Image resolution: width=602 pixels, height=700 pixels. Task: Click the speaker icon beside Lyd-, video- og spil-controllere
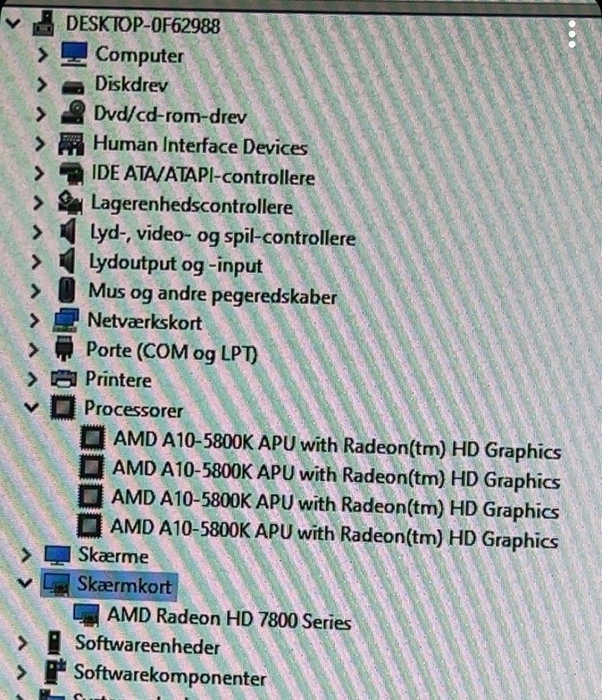68,231
